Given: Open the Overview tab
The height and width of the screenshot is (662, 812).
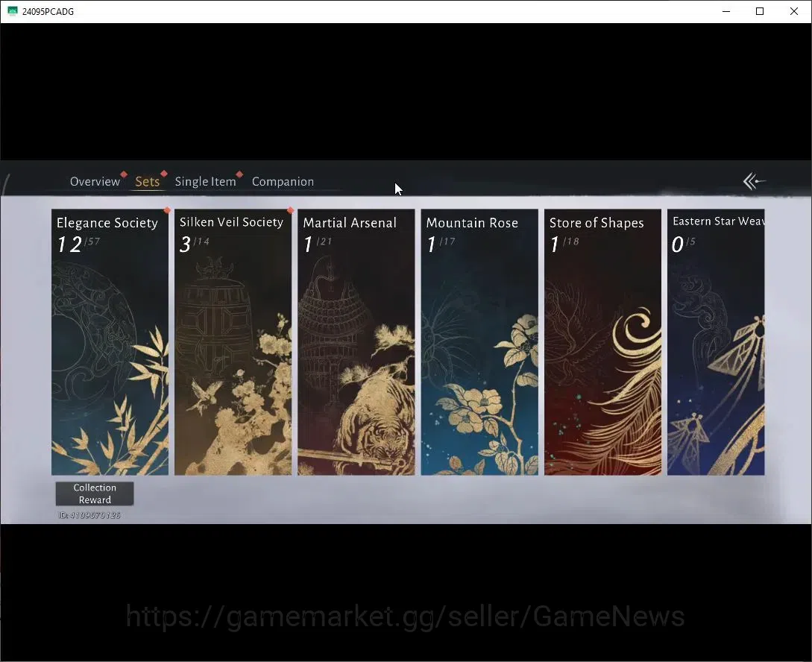Looking at the screenshot, I should (95, 182).
